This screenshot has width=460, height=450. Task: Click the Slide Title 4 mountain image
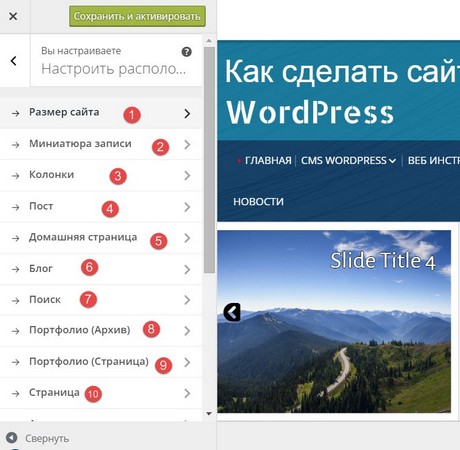coord(334,322)
